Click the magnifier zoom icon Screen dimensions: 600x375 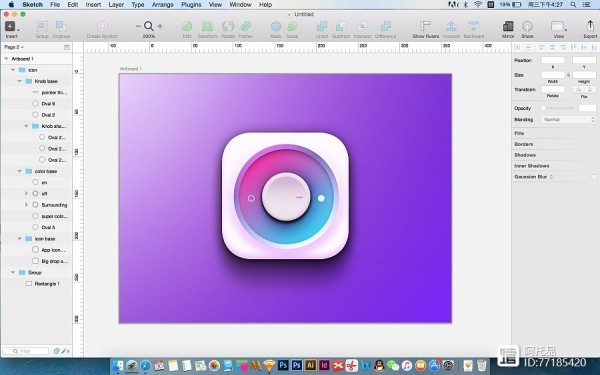click(149, 26)
